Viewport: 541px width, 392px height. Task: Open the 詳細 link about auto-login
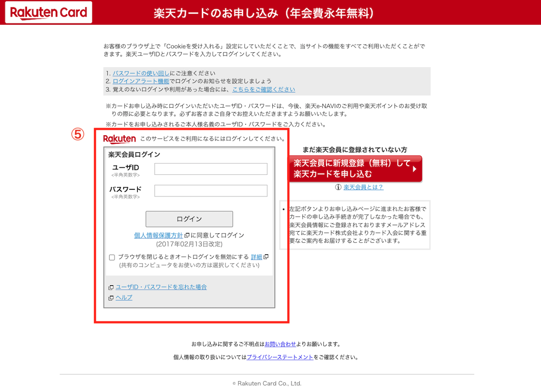256,257
